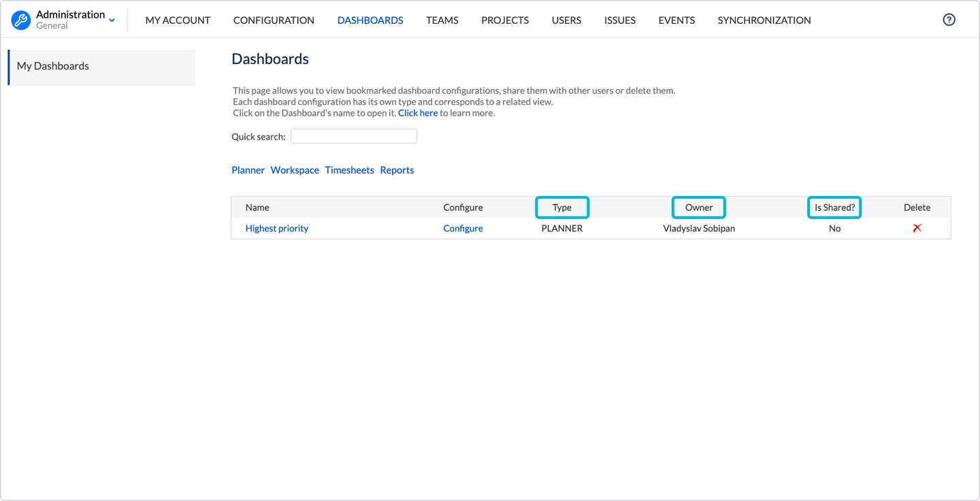This screenshot has width=980, height=501.
Task: Filter dashboards by Planner
Action: 248,170
